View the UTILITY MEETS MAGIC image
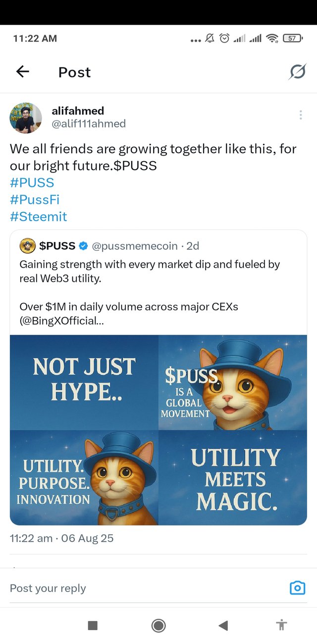This screenshot has height=644, width=317. click(233, 478)
